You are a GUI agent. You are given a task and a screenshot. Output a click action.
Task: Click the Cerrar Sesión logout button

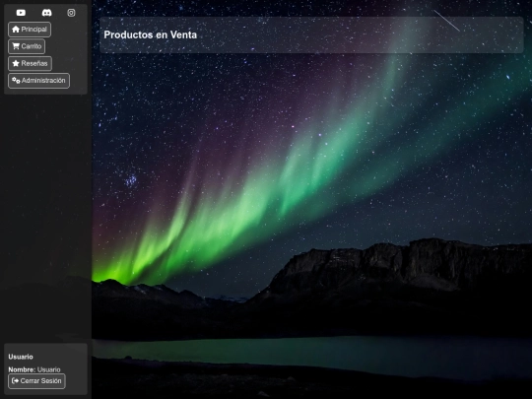36,381
